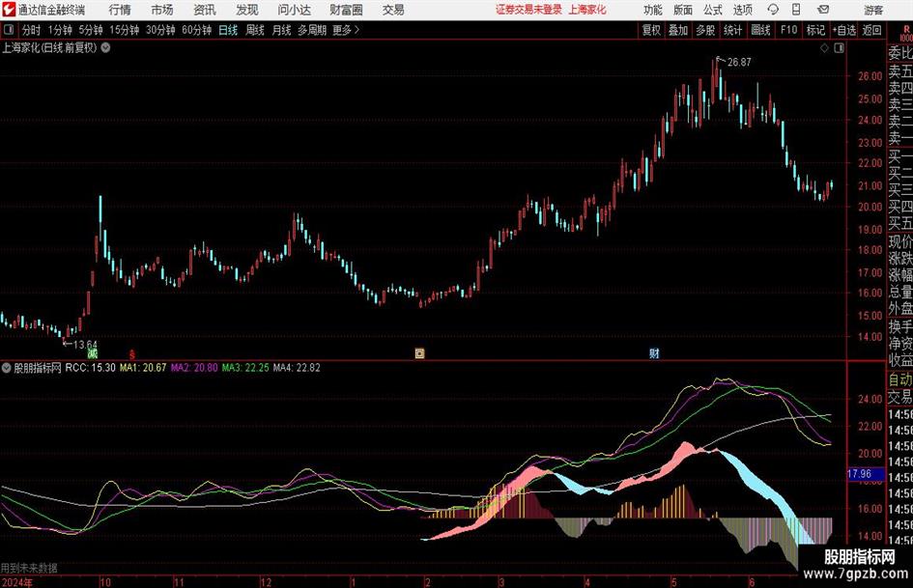913x588 pixels.
Task: Click the 游客 user label
Action: 873,10
